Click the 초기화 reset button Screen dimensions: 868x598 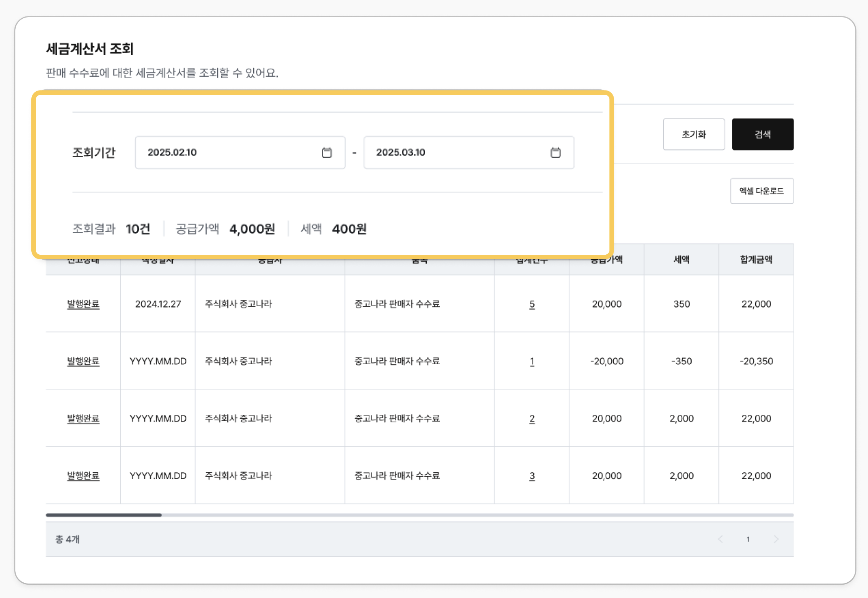tap(694, 134)
